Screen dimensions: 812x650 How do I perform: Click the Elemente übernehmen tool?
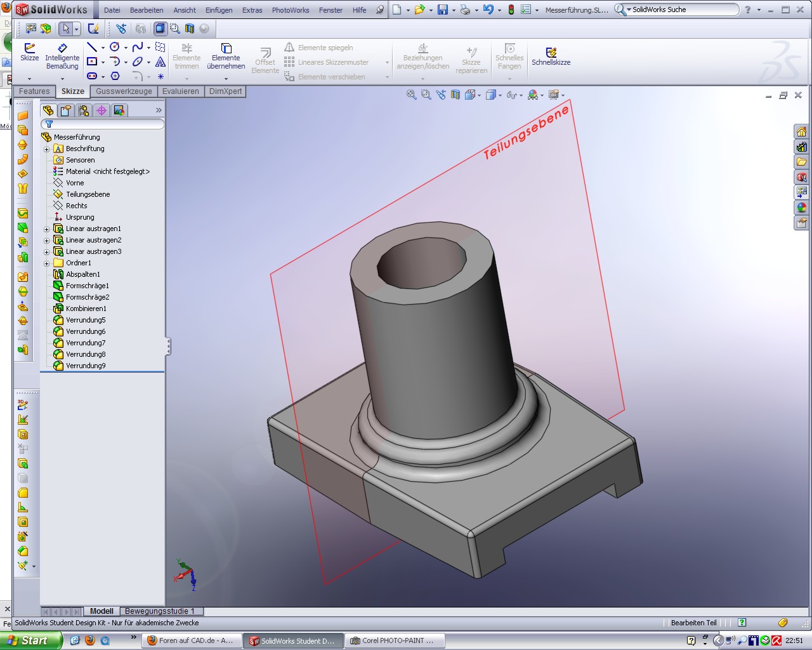pos(226,55)
